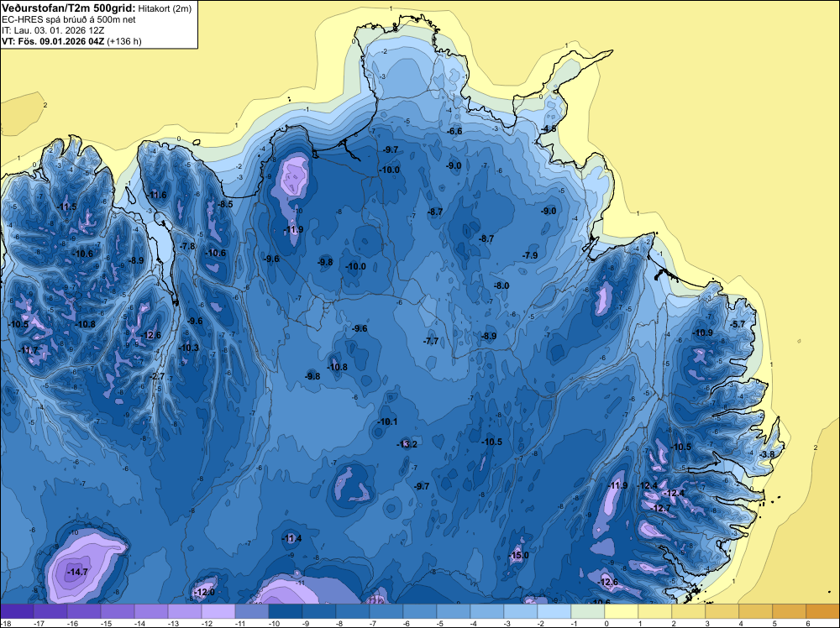Click the -11.5 temperature label
This screenshot has height=628, width=840.
[66, 207]
